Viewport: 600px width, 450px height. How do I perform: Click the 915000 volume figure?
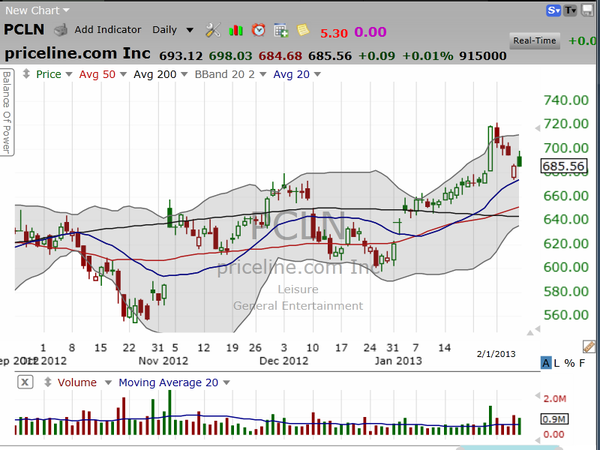(483, 56)
